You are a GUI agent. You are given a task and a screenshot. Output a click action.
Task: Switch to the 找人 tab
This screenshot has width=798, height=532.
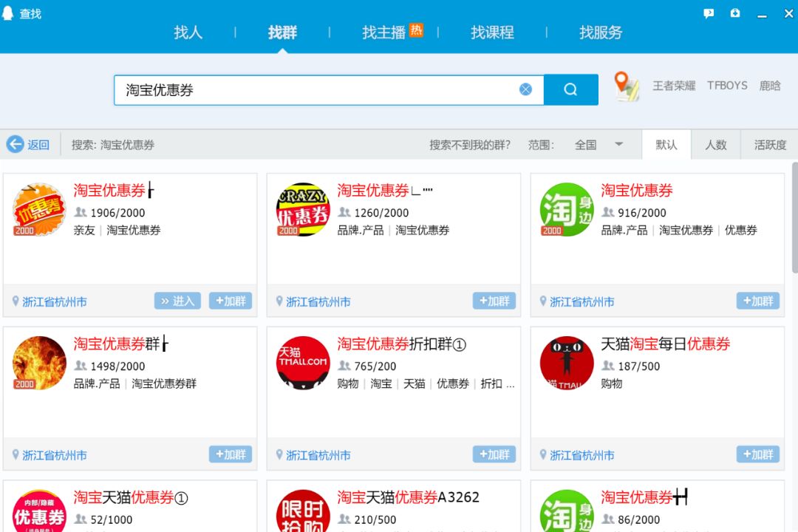(187, 33)
